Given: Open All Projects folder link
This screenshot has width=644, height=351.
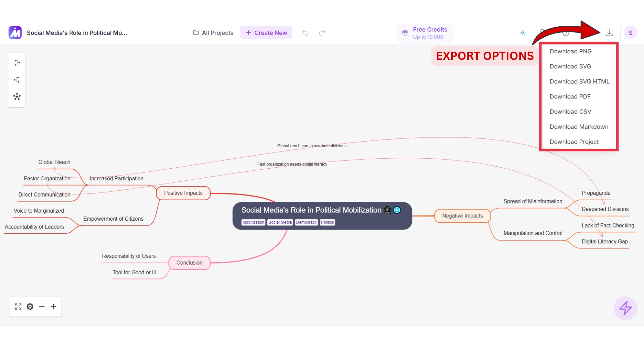Looking at the screenshot, I should click(x=213, y=33).
